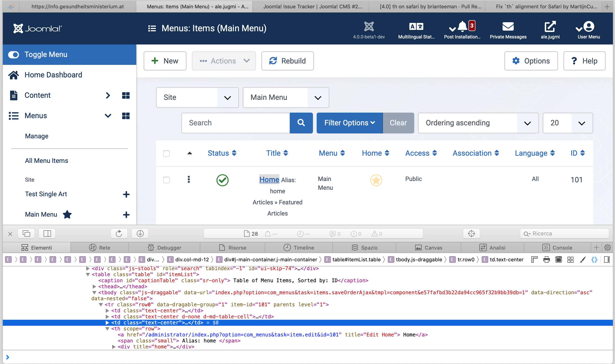Toggle inspector details sidebar icon
615x364 pixels.
tap(607, 260)
